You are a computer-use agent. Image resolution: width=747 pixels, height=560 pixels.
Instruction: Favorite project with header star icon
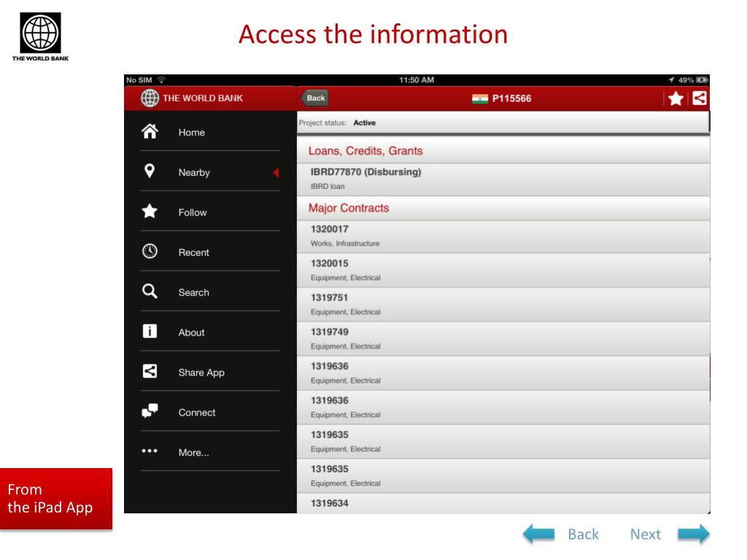coord(676,98)
